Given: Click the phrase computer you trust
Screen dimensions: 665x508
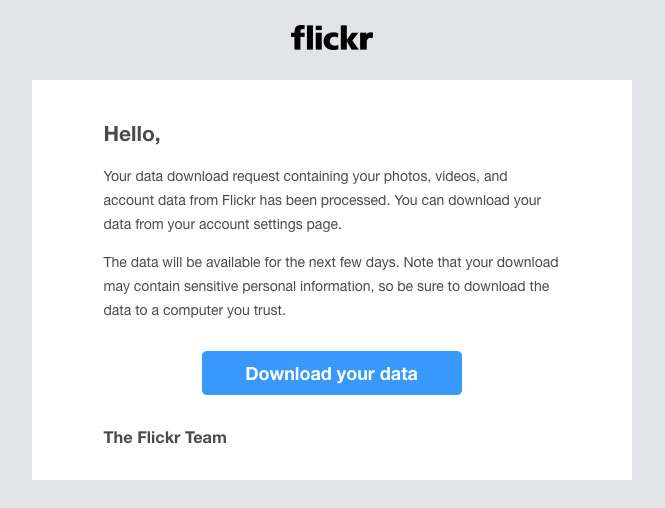Looking at the screenshot, I should tap(224, 310).
